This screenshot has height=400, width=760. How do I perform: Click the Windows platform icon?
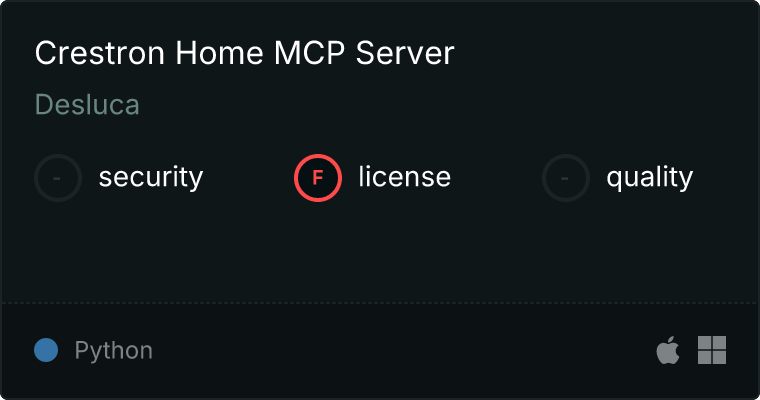(x=712, y=350)
